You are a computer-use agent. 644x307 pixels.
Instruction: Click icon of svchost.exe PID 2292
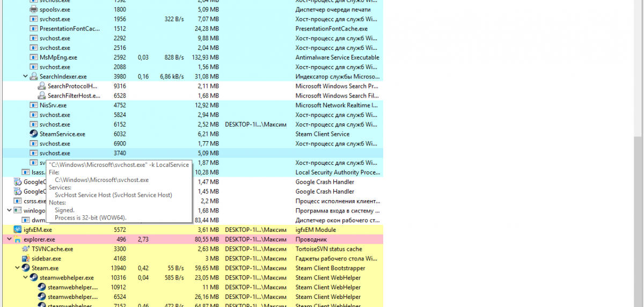pos(34,39)
